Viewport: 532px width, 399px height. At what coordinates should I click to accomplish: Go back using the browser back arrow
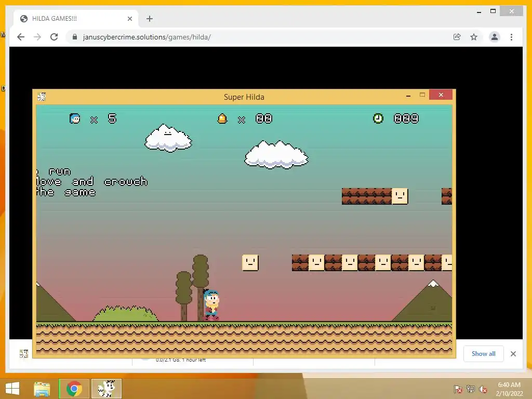pyautogui.click(x=21, y=37)
